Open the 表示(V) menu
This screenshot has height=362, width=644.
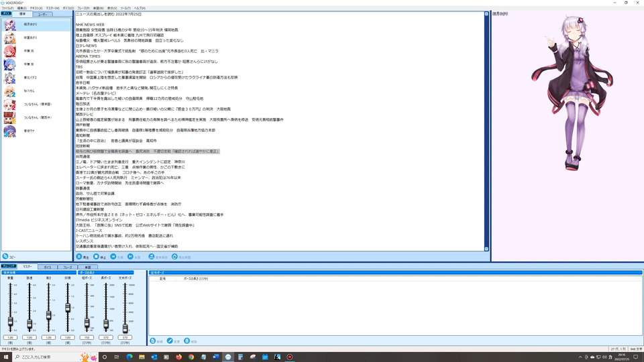[112, 8]
